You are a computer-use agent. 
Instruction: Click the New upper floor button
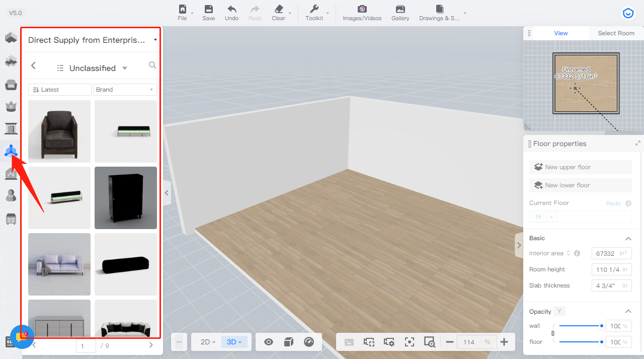tap(580, 167)
